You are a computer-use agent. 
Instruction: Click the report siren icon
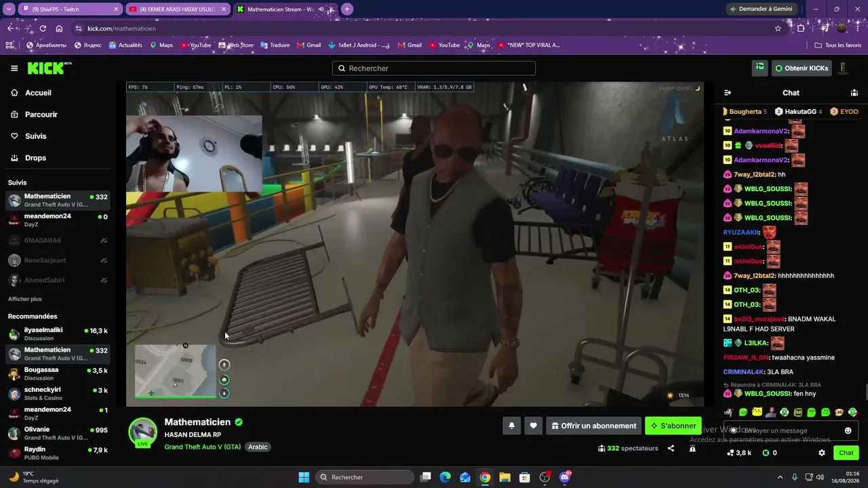coord(692,448)
